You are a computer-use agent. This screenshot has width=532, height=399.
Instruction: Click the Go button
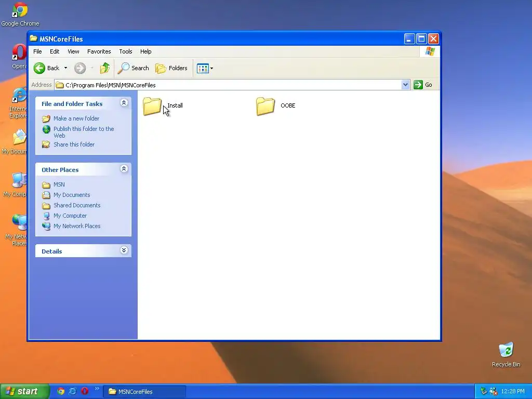[x=423, y=85]
